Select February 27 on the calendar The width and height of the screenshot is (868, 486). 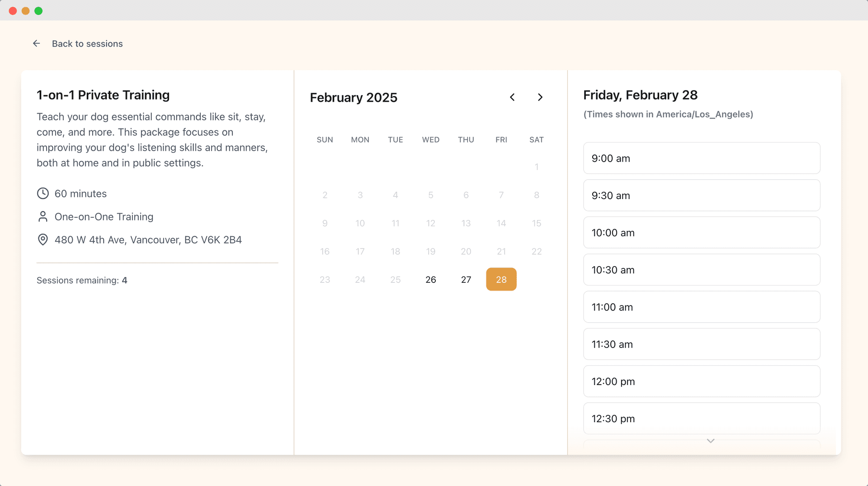coord(466,279)
